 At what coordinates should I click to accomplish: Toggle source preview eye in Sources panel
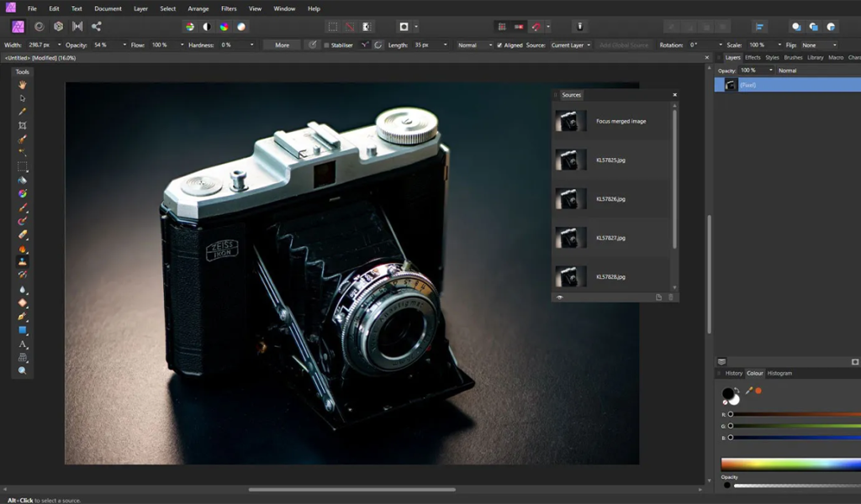tap(559, 297)
